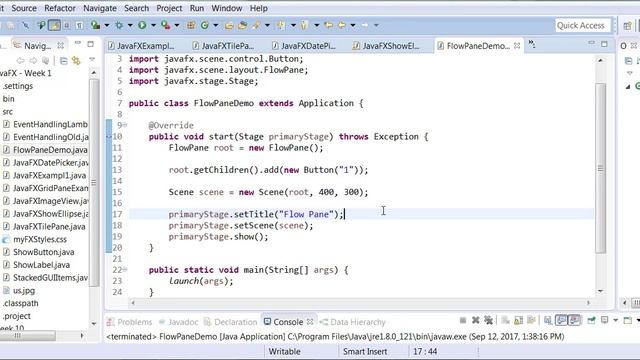Open the Project menu
Screen dimensions: 640x360
pos(169,8)
